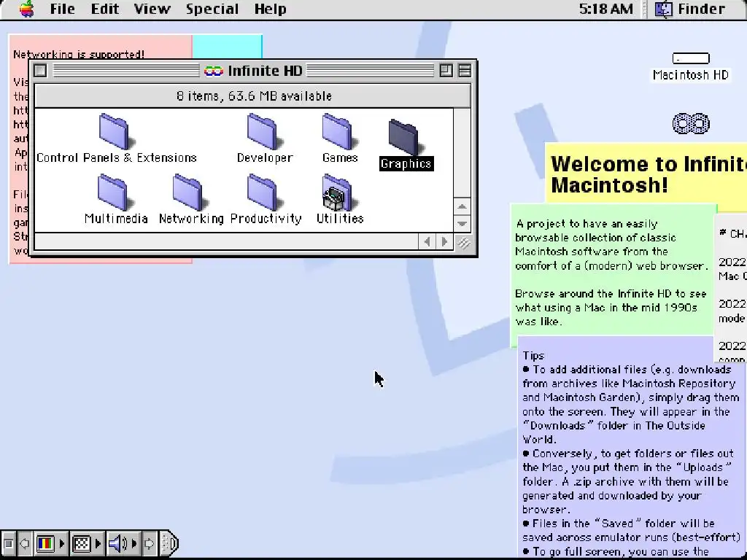Open the Finder application menu
The height and width of the screenshot is (560, 747).
691,9
